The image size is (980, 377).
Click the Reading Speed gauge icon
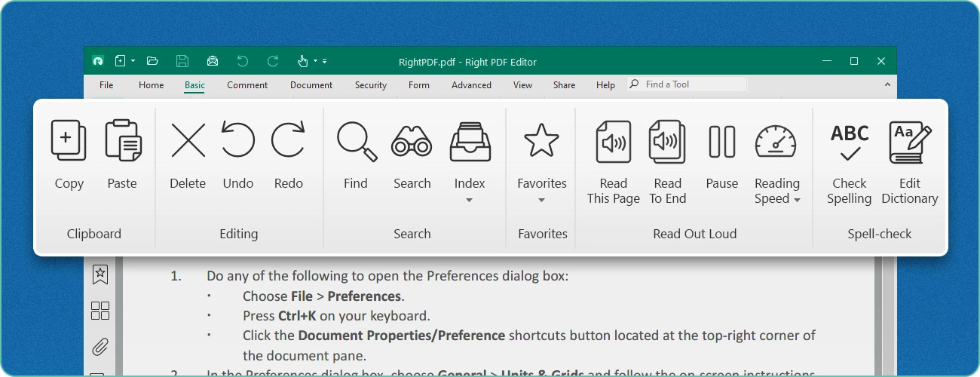click(x=776, y=142)
